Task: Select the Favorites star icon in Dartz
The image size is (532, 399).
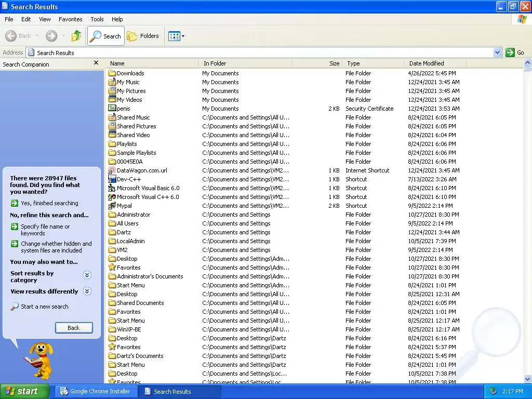Action: (112, 347)
